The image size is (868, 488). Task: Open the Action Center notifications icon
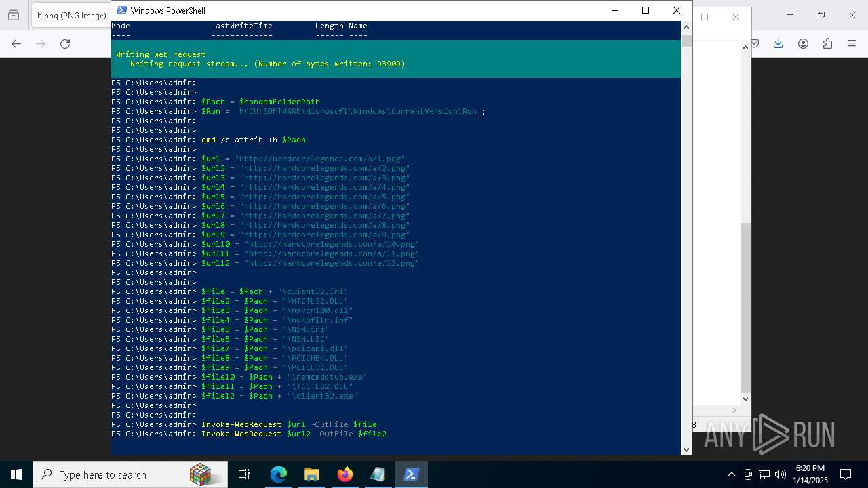(x=846, y=474)
